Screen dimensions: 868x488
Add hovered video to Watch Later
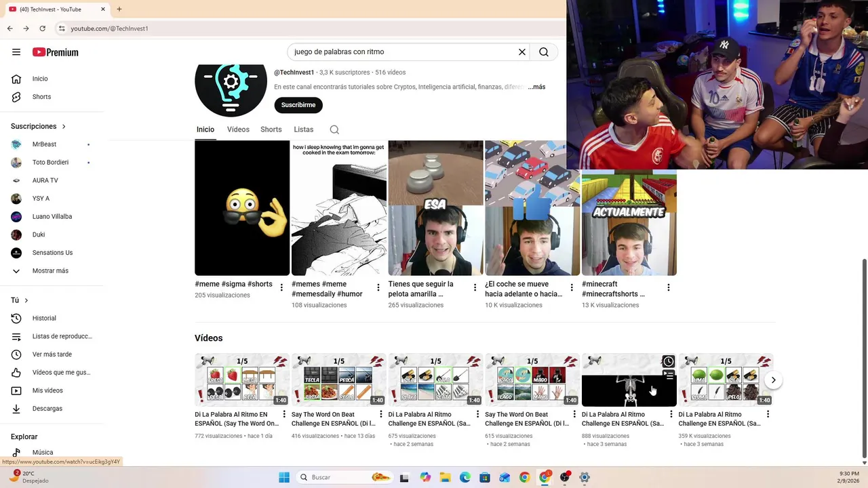(x=669, y=361)
